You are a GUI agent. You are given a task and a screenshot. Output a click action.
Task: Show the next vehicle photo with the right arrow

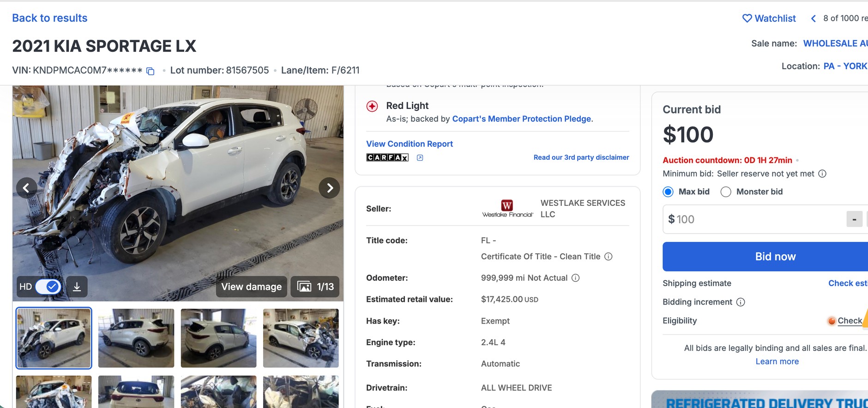point(330,188)
